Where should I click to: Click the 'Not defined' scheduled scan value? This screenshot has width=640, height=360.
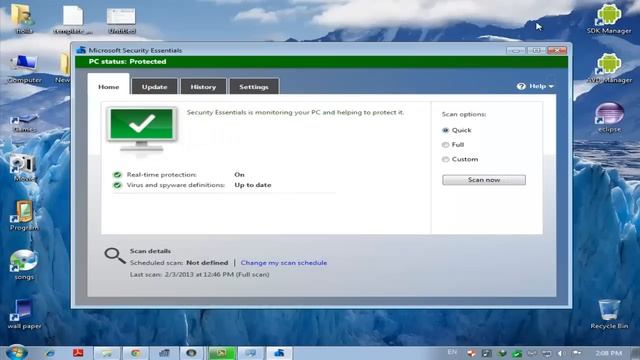(x=207, y=263)
